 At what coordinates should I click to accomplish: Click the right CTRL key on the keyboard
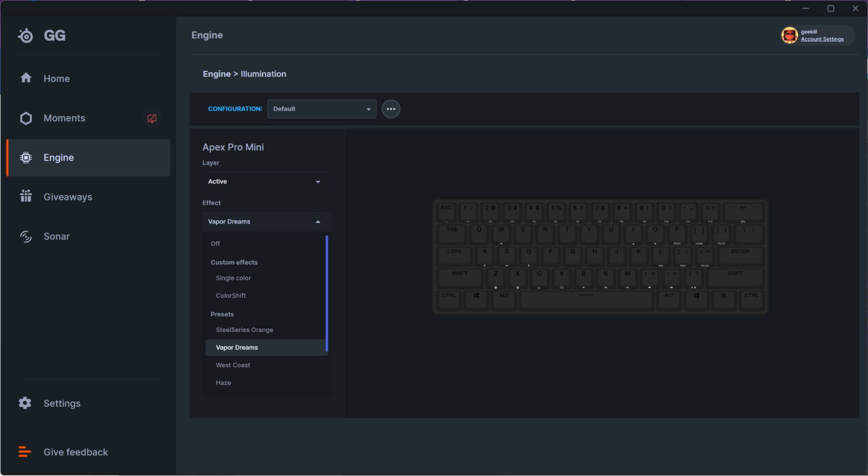[751, 300]
